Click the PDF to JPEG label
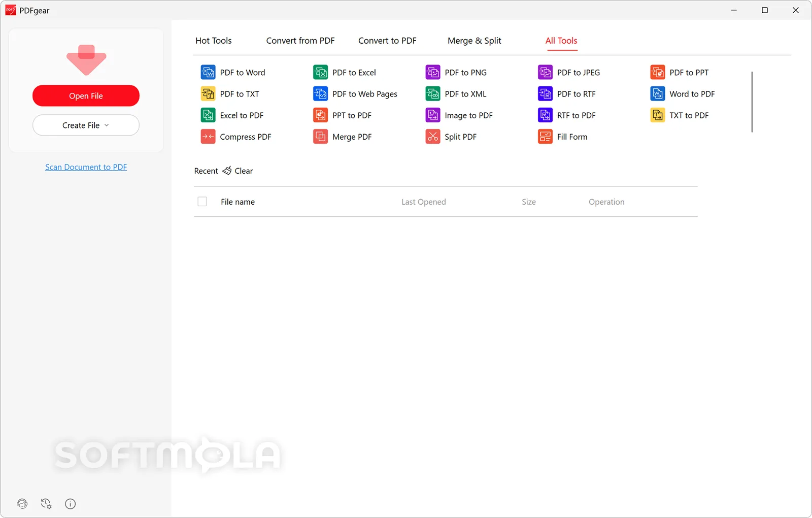The image size is (812, 518). 579,73
